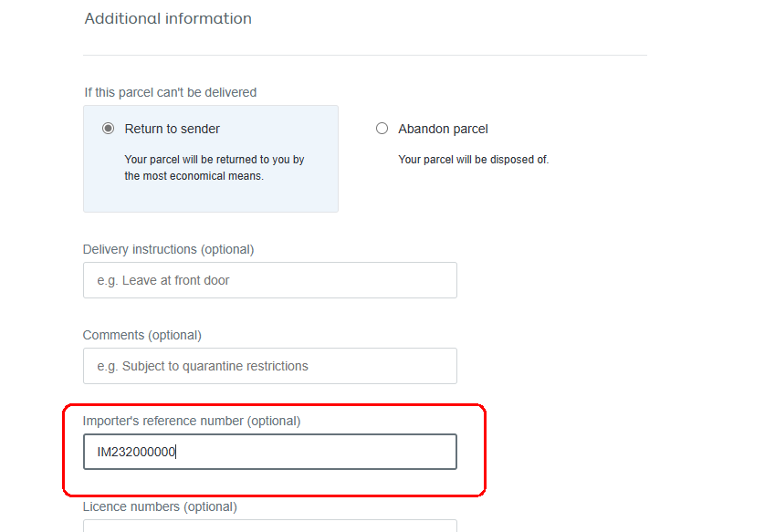Click "Your parcel will be disposed of" description
Screen dimensions: 775x532
473,160
